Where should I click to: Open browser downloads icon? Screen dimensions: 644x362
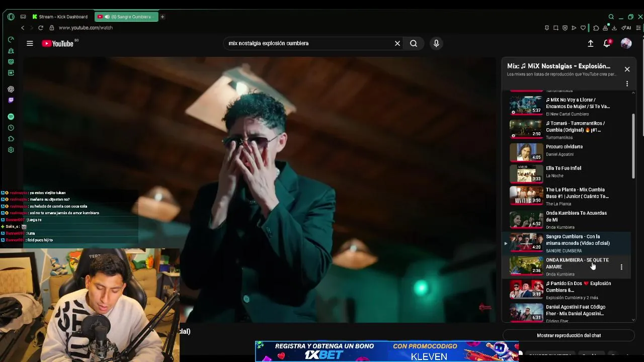click(614, 28)
